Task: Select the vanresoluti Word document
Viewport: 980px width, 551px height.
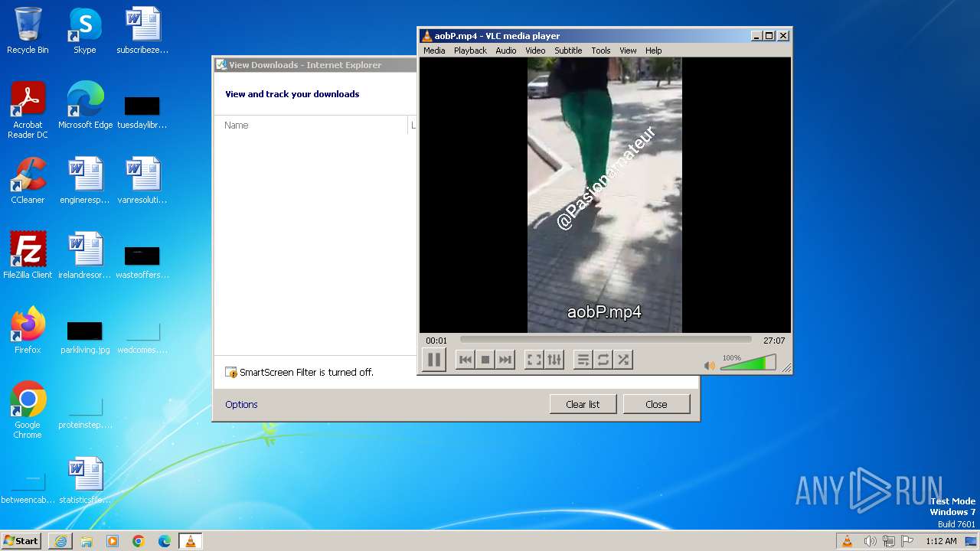Action: (142, 181)
